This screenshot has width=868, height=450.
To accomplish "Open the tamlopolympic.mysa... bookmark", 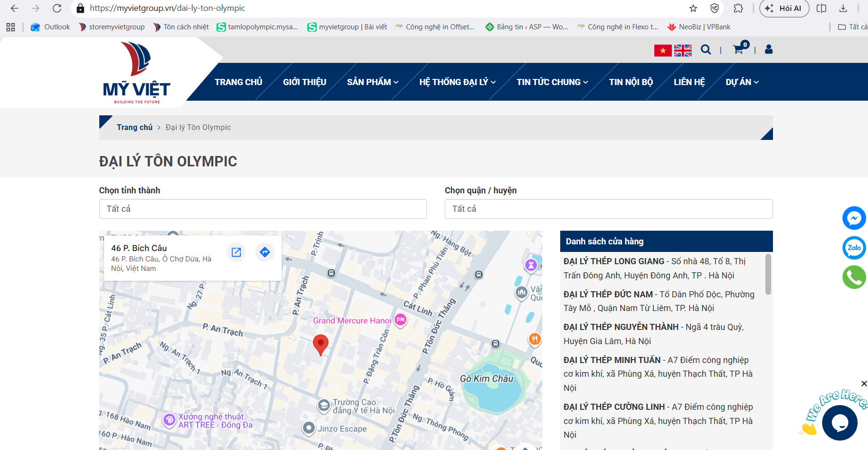I will point(258,27).
